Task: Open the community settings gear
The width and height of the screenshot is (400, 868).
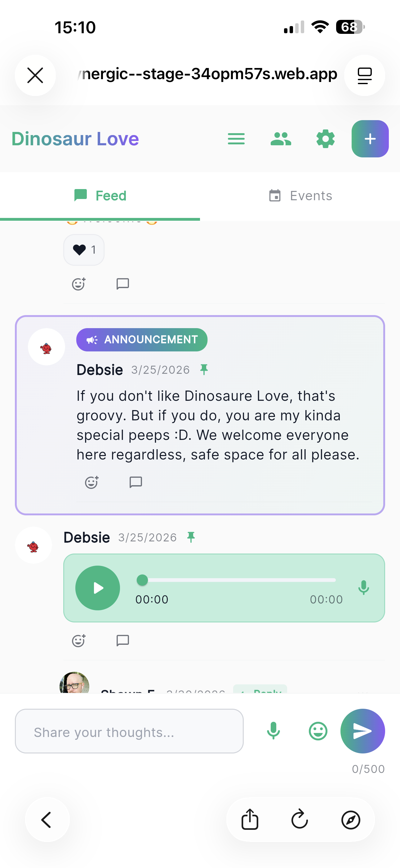Action: tap(325, 139)
